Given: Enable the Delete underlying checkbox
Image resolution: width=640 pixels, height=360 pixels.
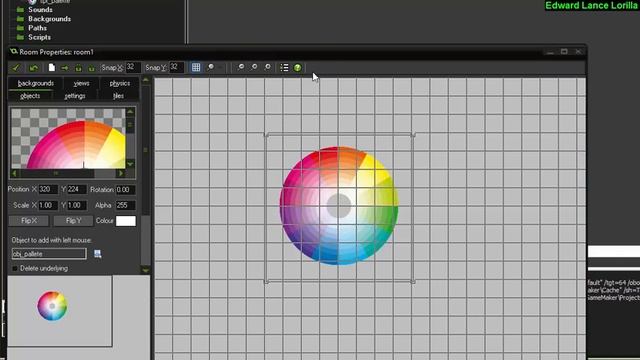Looking at the screenshot, I should [x=15, y=269].
